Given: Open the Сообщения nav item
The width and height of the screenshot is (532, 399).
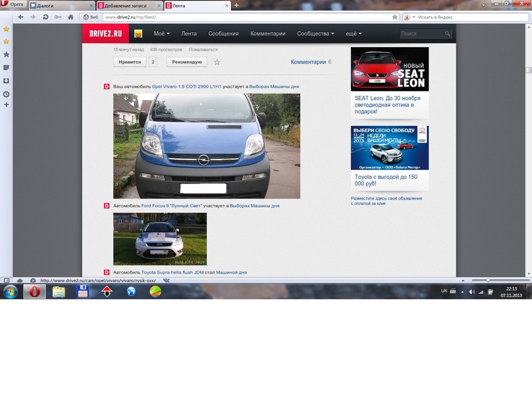Looking at the screenshot, I should (x=223, y=34).
